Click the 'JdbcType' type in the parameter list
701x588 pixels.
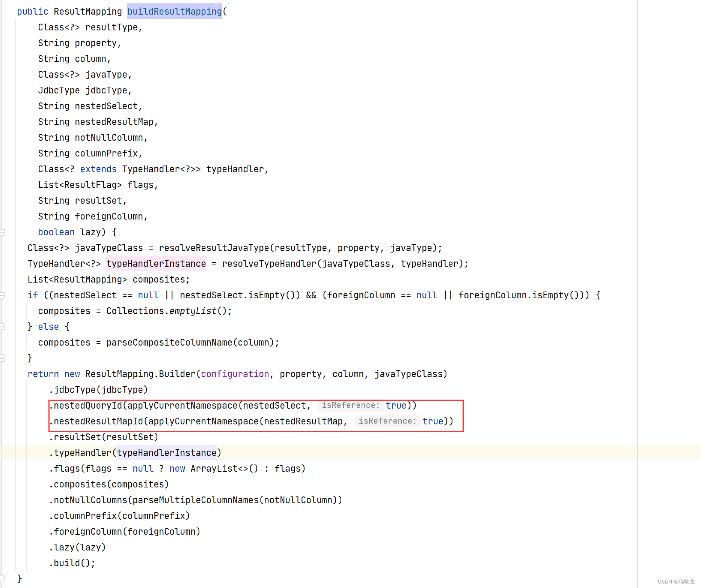click(x=59, y=90)
